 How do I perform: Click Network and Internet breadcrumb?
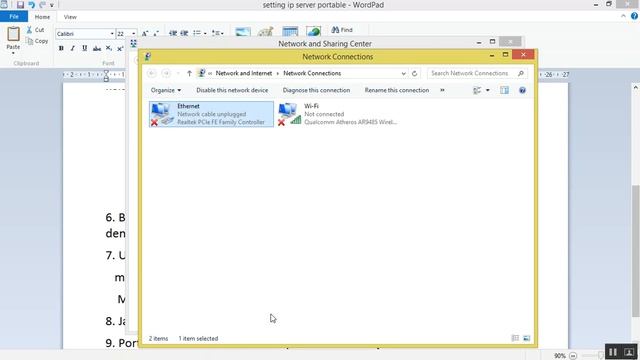(244, 73)
